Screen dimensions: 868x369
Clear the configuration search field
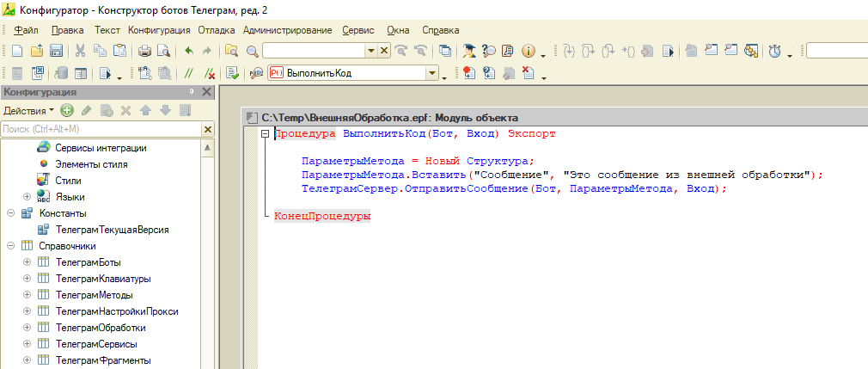point(208,129)
